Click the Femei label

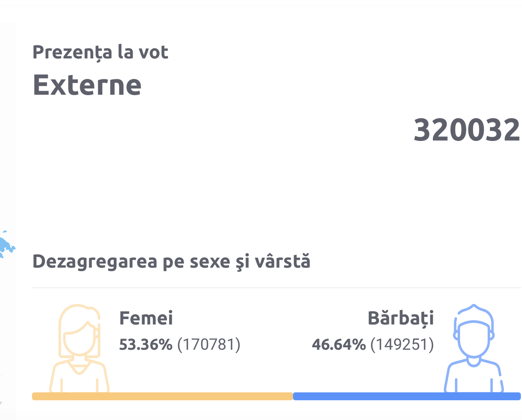click(x=146, y=318)
